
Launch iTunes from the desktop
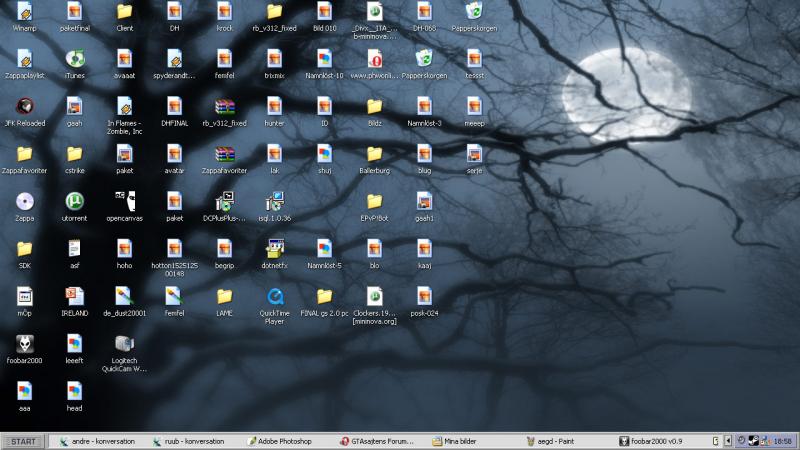point(74,58)
